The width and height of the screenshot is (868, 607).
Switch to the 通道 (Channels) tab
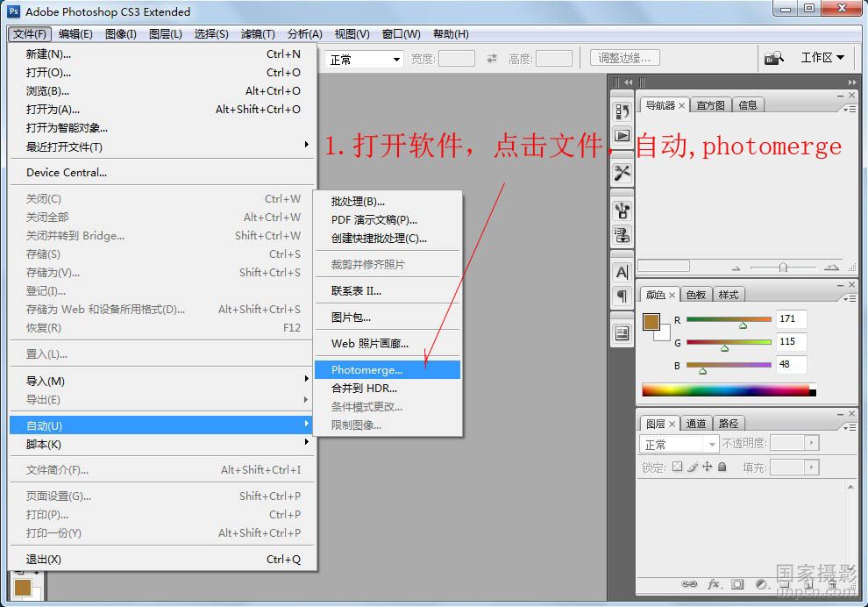tap(696, 423)
